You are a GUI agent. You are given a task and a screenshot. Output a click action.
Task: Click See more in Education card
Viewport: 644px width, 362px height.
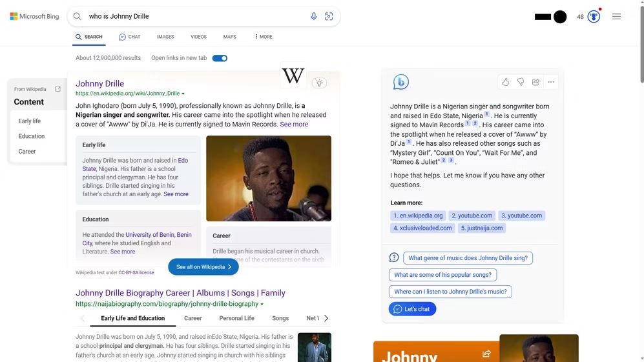tap(122, 252)
